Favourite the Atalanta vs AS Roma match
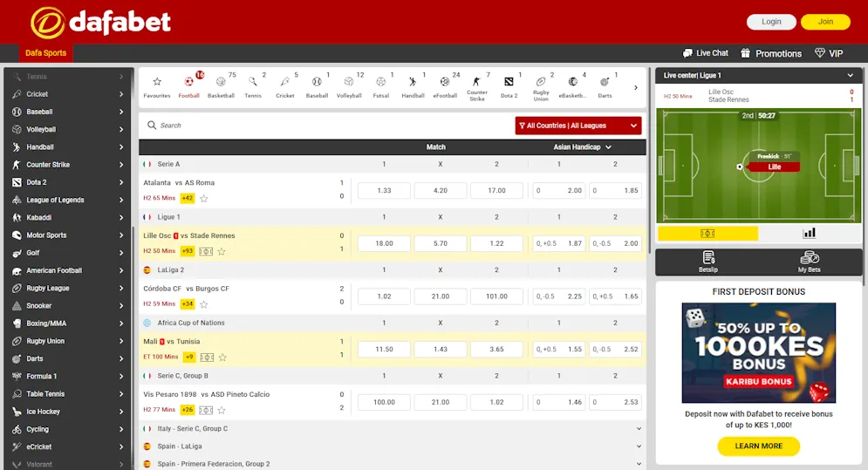Image resolution: width=868 pixels, height=470 pixels. (x=204, y=198)
